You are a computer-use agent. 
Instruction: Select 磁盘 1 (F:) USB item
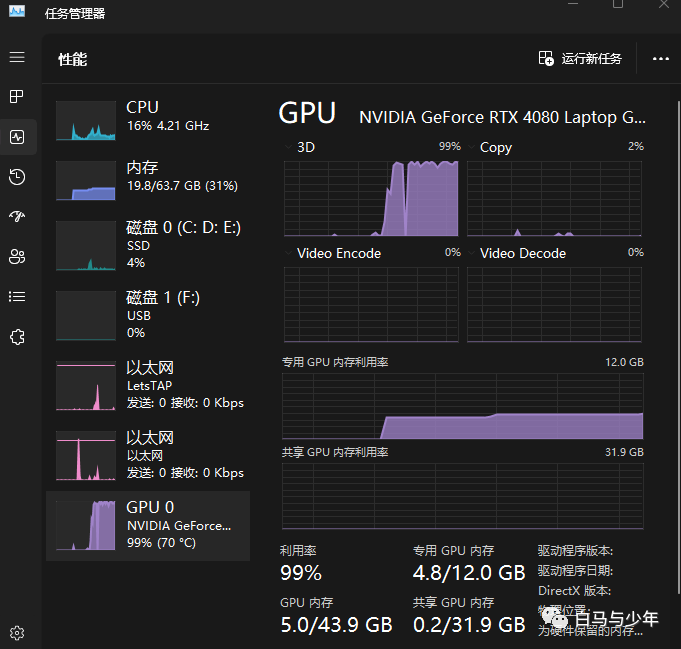(148, 315)
